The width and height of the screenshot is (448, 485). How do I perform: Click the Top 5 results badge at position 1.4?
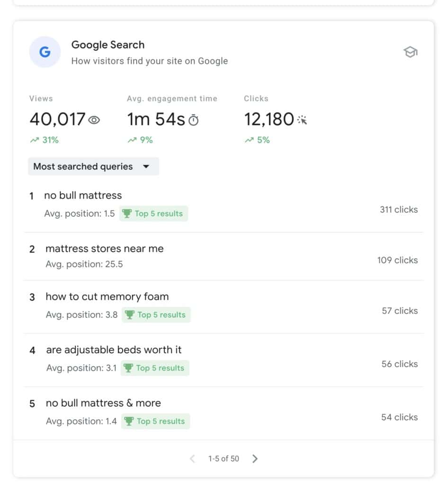point(155,421)
